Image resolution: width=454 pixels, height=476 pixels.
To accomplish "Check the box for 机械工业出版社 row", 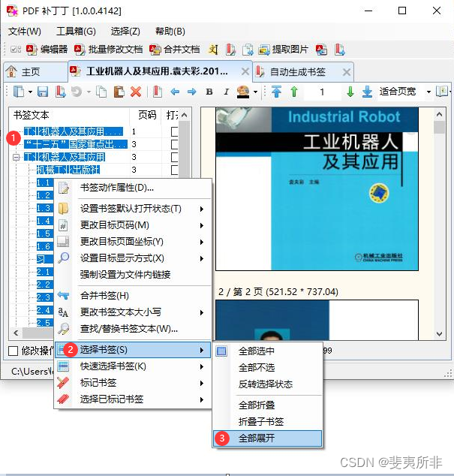I will (x=174, y=170).
